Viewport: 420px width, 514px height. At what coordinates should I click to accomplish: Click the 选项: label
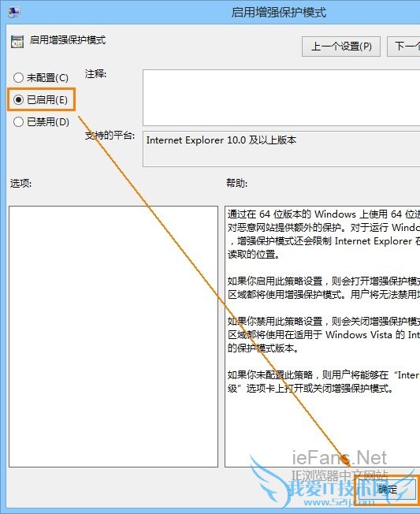click(20, 183)
